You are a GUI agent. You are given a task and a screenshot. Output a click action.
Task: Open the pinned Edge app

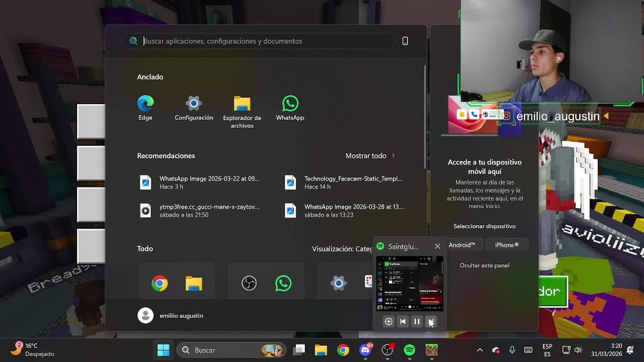click(145, 109)
